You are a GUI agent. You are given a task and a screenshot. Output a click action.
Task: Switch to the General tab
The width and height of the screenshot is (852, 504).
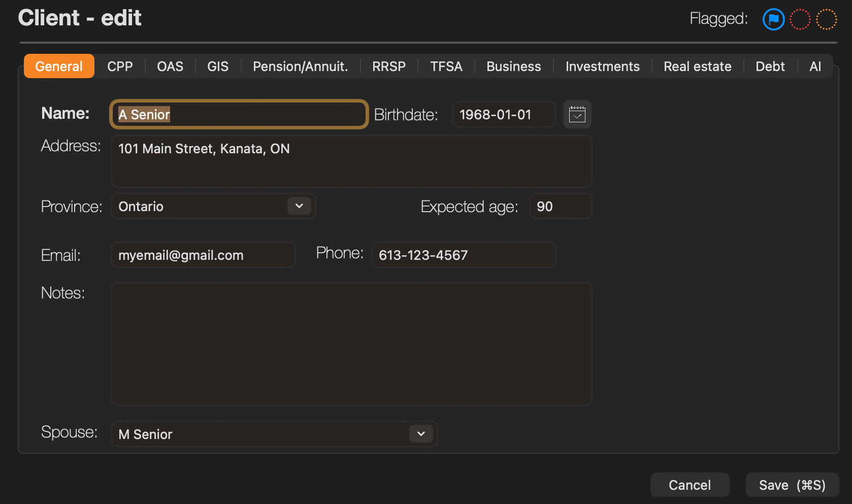59,66
